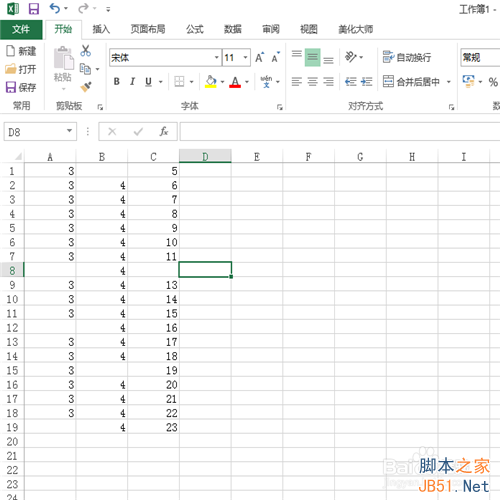Switch to the 视图 View tab
The width and height of the screenshot is (500, 500).
(309, 29)
